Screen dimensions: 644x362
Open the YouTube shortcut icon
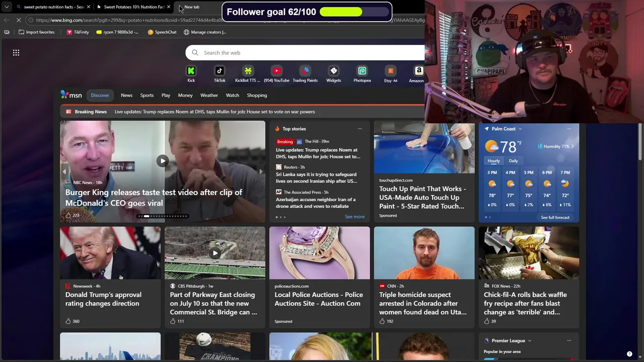(x=276, y=71)
